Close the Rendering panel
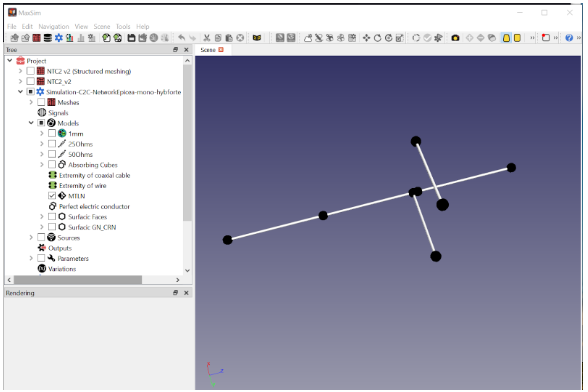Viewport: 588px width, 392px height. coord(186,293)
